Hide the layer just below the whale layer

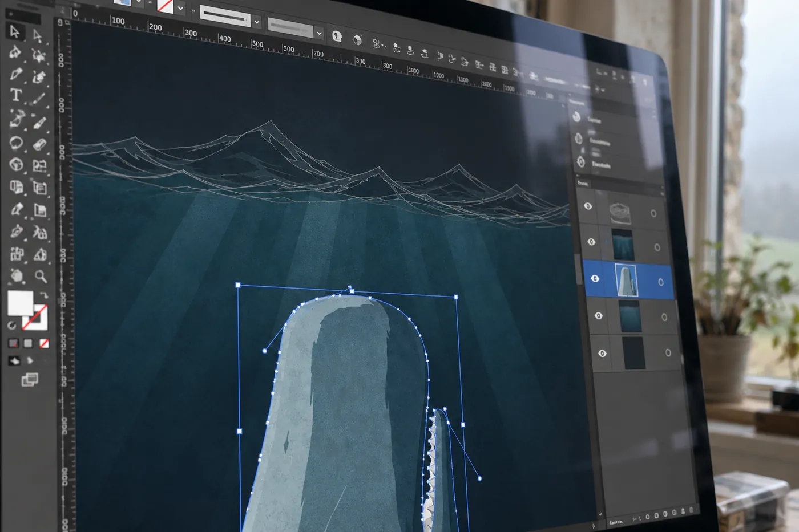coord(599,315)
